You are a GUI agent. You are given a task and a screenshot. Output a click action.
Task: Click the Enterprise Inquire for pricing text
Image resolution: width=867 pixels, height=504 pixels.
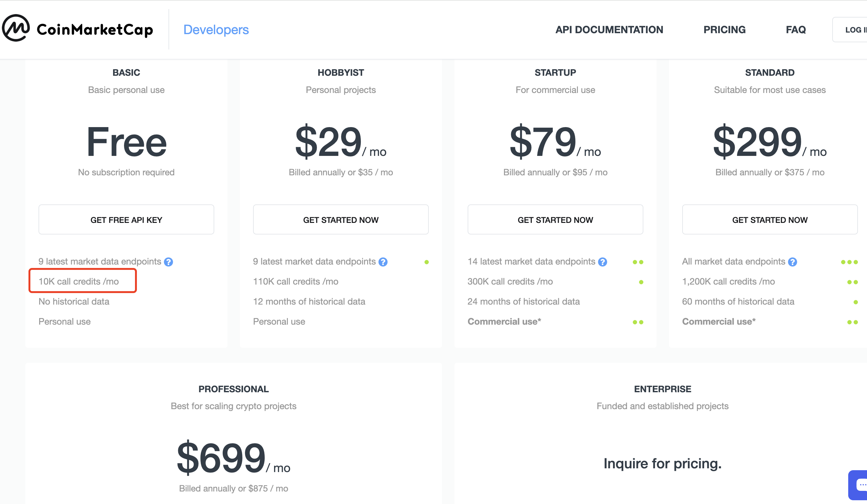[x=662, y=463]
